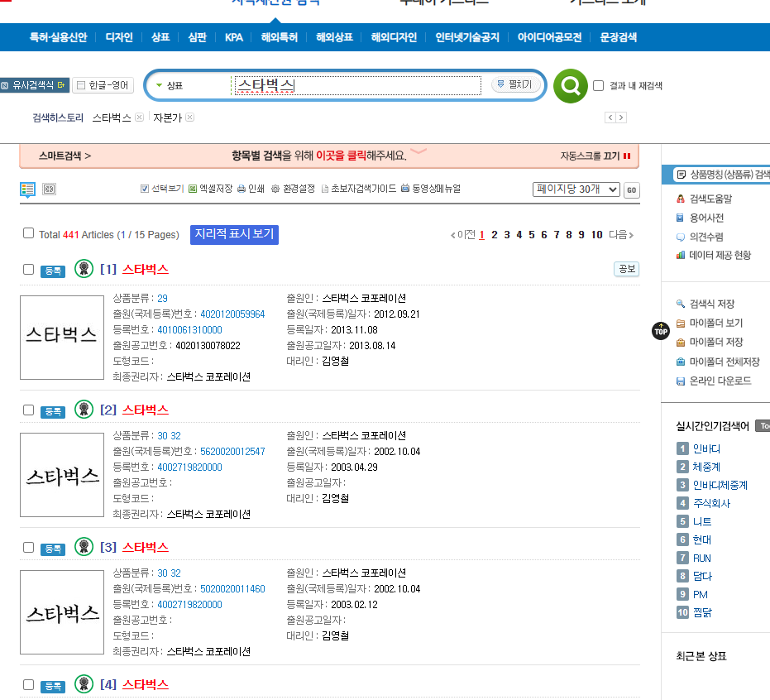
Task: Check the box for result [1]
Action: coord(28,269)
